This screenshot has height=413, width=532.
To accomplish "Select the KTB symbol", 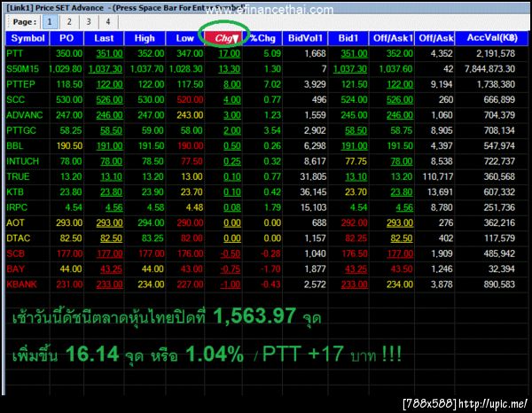I will 15,192.
